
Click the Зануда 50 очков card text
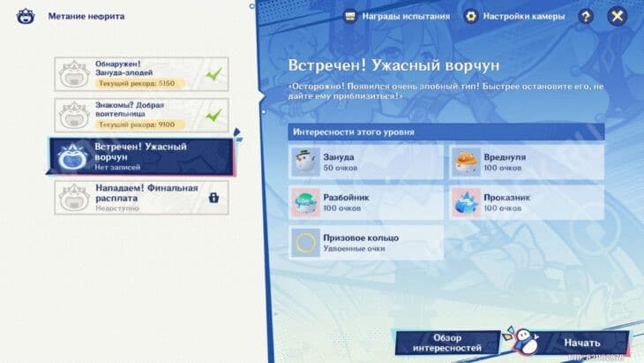pyautogui.click(x=341, y=163)
